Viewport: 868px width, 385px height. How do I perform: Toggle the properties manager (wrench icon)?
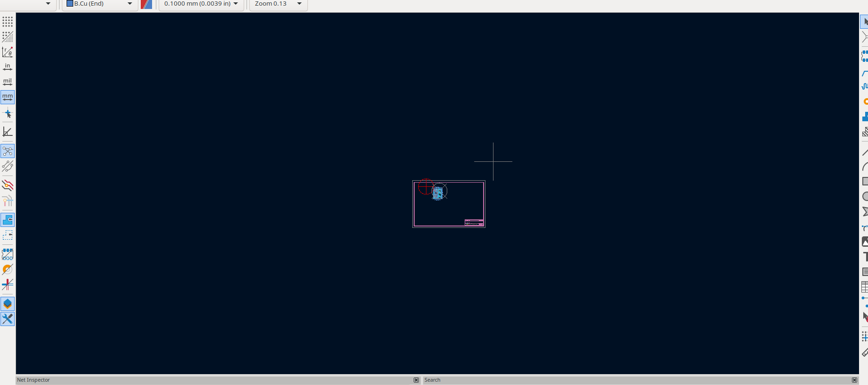(8, 319)
